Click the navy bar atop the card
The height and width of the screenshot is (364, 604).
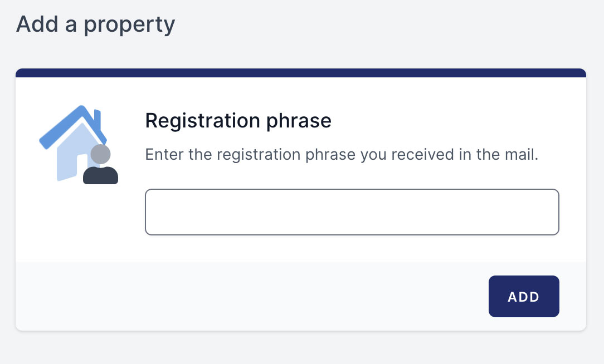(301, 73)
